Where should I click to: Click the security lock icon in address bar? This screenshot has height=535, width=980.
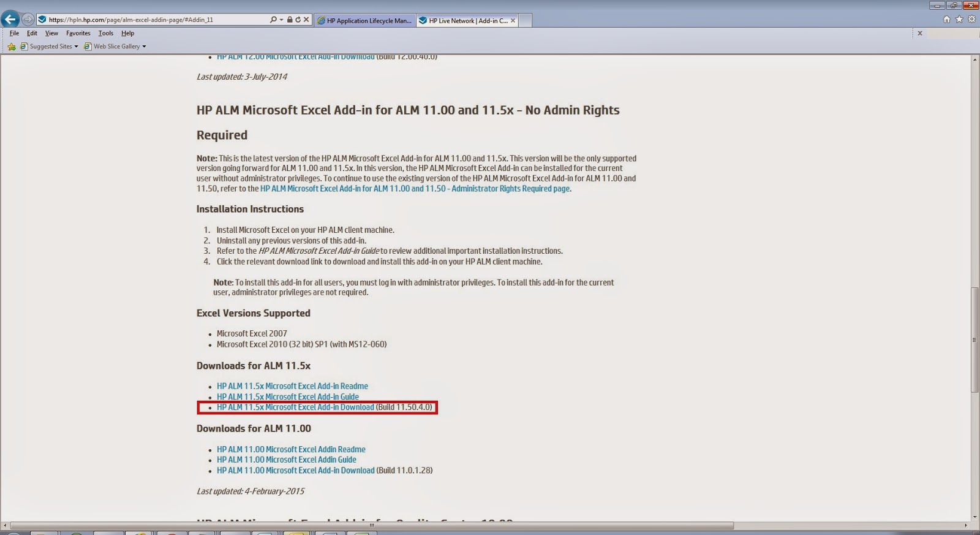290,20
